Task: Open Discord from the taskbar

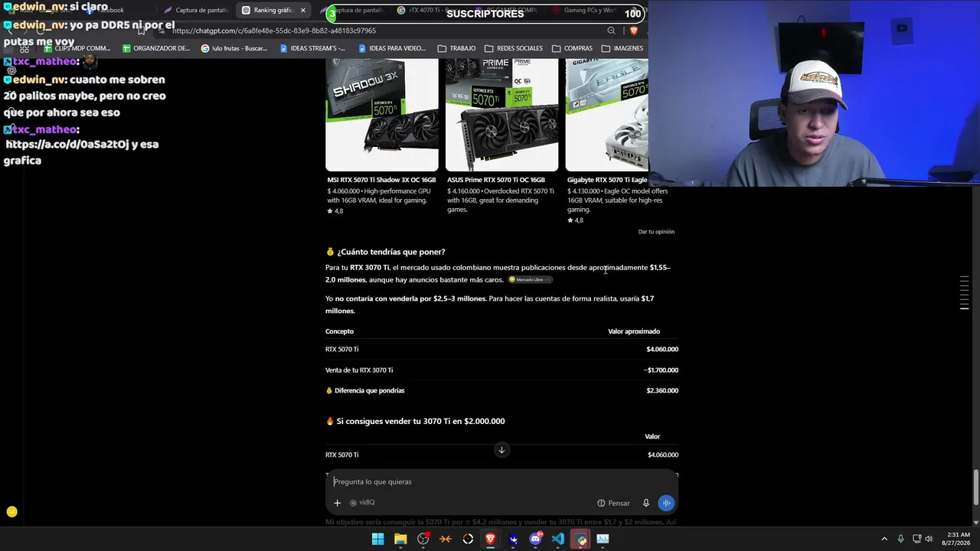Action: coord(536,539)
